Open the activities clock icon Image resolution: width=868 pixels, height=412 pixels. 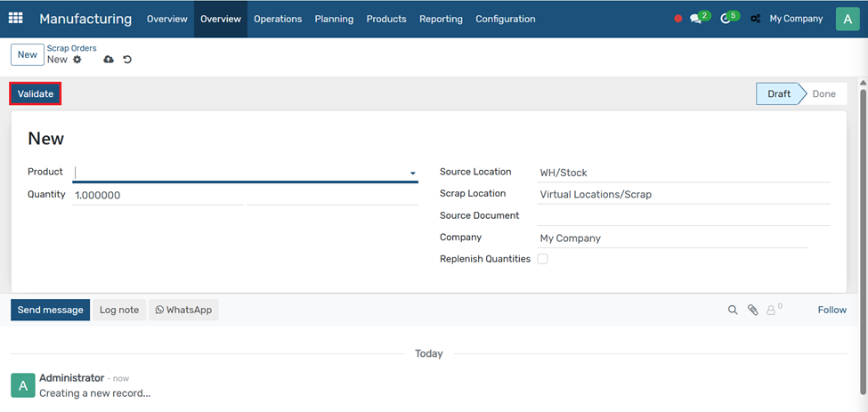click(x=726, y=19)
